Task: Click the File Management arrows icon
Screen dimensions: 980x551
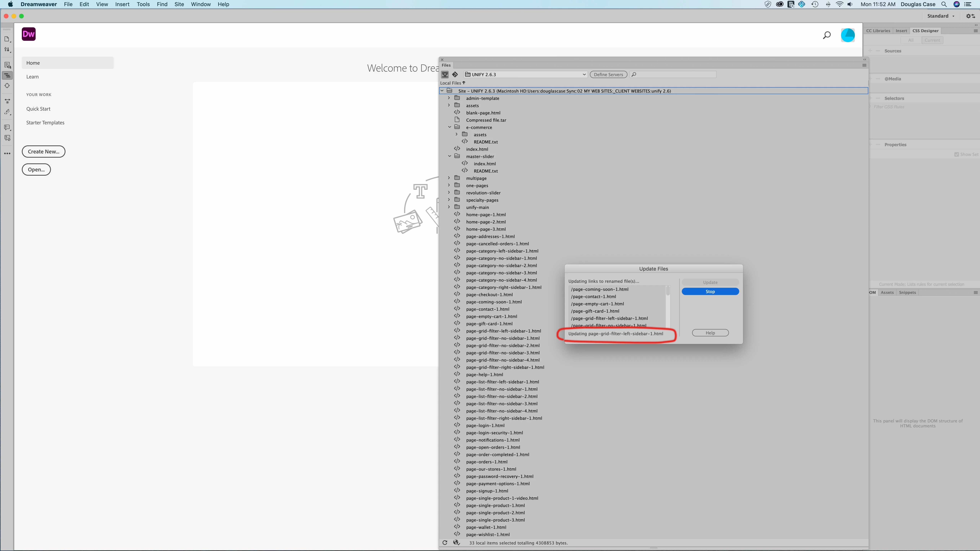Action: (x=7, y=50)
